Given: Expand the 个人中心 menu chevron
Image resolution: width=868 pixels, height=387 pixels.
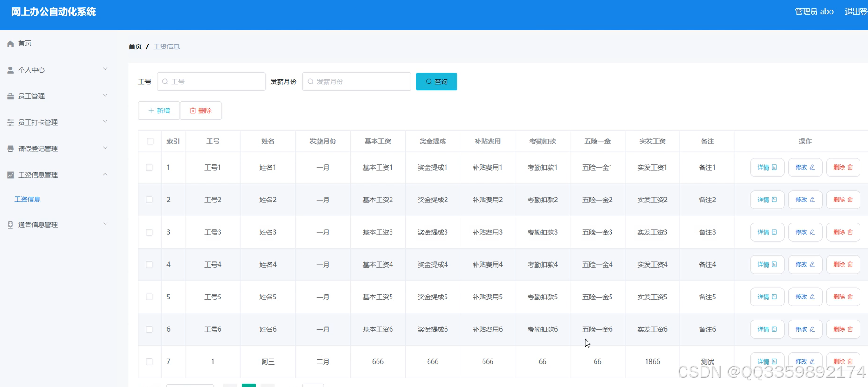Looking at the screenshot, I should point(105,69).
